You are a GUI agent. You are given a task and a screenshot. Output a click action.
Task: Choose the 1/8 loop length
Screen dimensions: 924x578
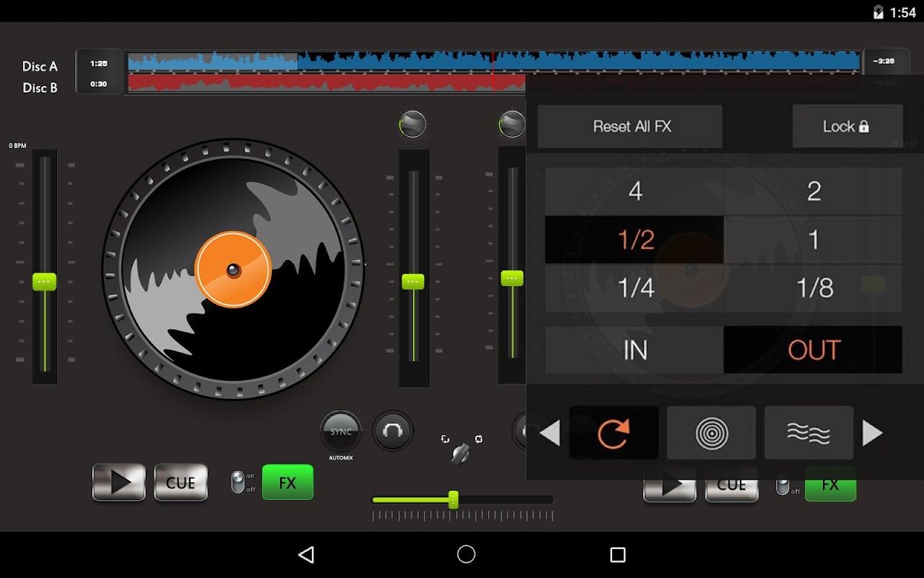pyautogui.click(x=814, y=288)
